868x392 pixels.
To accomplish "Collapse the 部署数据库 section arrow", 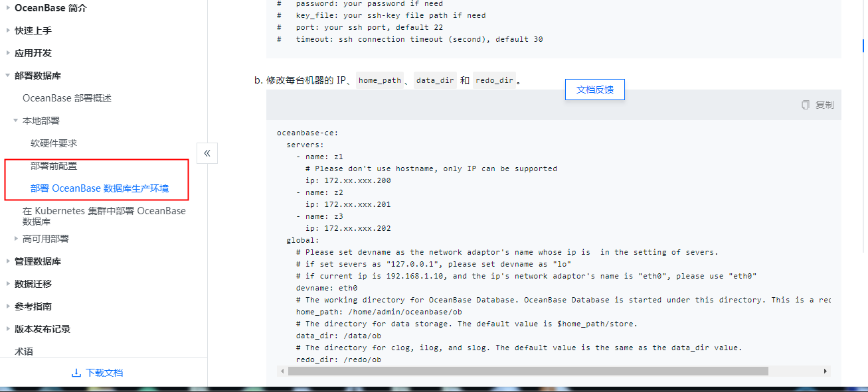I will pyautogui.click(x=8, y=76).
